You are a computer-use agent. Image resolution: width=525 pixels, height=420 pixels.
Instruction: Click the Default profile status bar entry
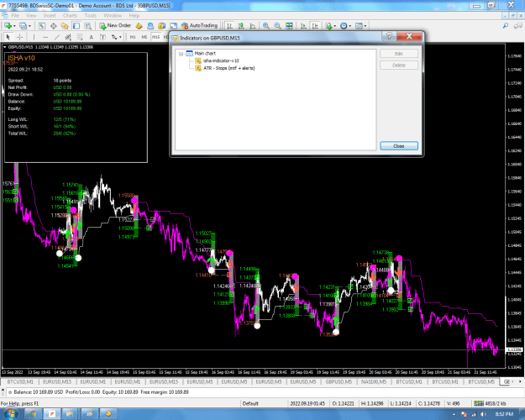[250, 403]
